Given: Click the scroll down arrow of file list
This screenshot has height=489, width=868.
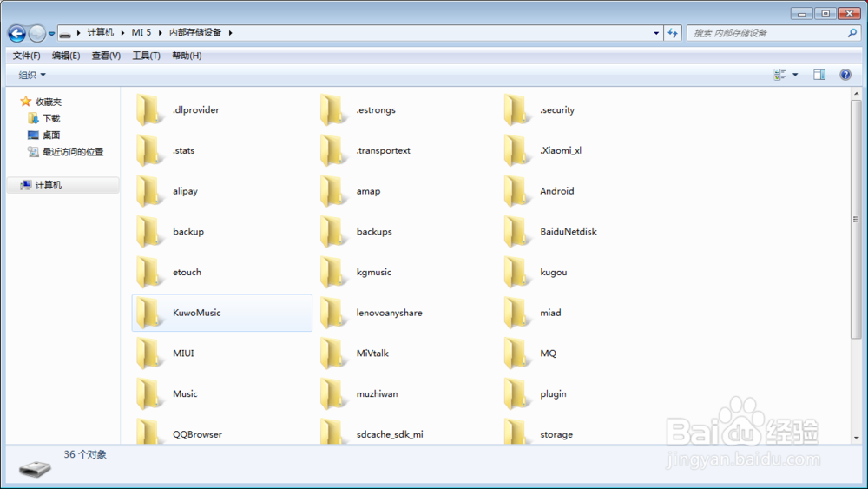Looking at the screenshot, I should 857,438.
